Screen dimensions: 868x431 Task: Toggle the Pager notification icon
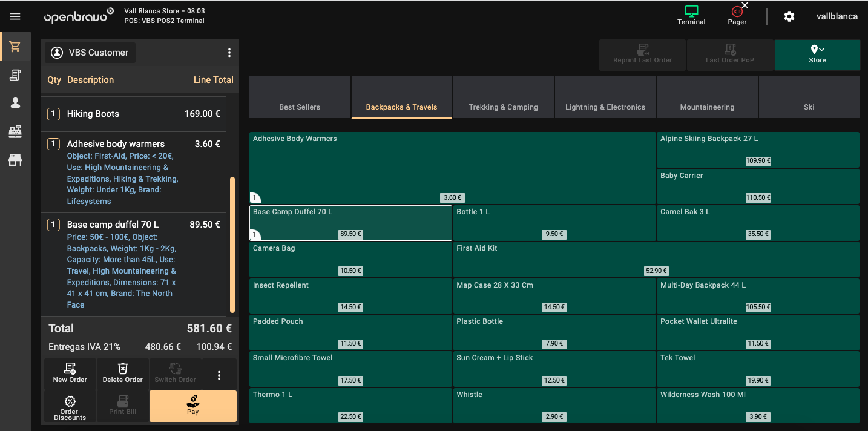(x=737, y=16)
